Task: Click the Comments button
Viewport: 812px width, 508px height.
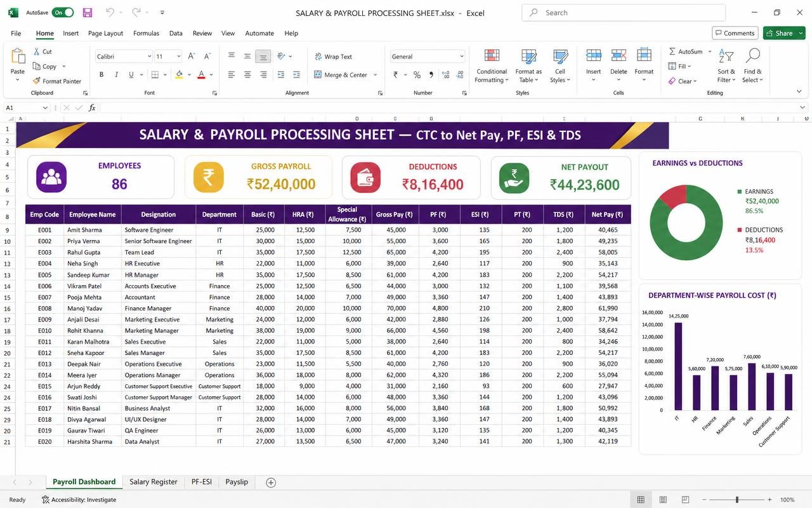Action: (x=735, y=33)
